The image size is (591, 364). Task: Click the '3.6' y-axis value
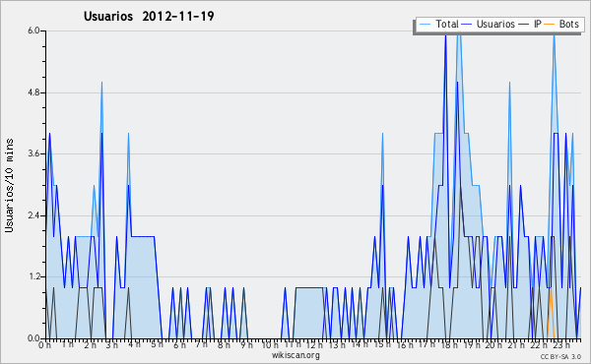coord(33,153)
